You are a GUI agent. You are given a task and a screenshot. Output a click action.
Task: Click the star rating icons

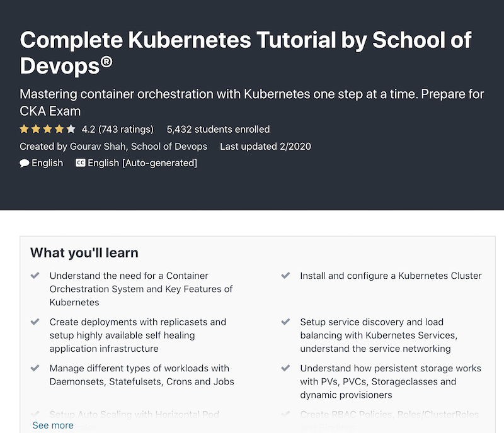pyautogui.click(x=47, y=130)
